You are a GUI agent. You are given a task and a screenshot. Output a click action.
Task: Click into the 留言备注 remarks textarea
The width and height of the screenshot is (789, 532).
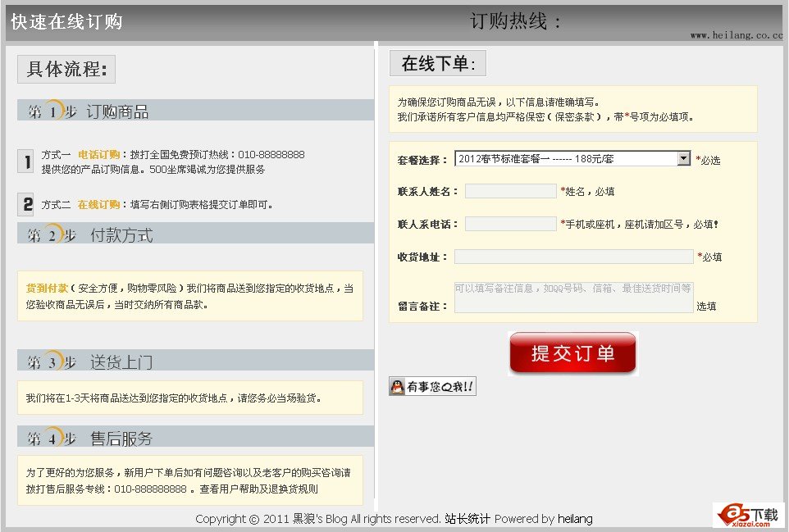(573, 298)
